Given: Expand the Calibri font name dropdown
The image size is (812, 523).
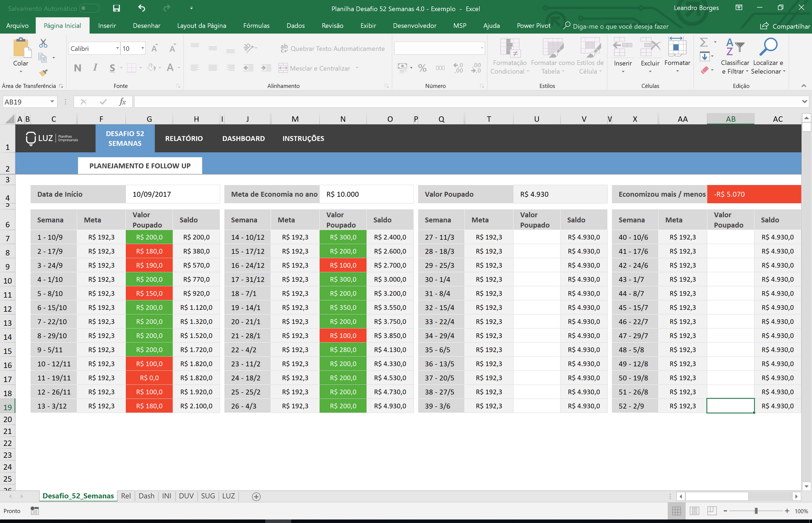Looking at the screenshot, I should [x=117, y=48].
